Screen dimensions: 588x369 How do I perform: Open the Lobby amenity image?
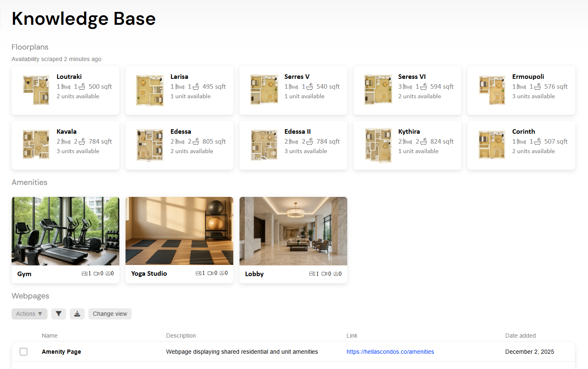(x=293, y=231)
